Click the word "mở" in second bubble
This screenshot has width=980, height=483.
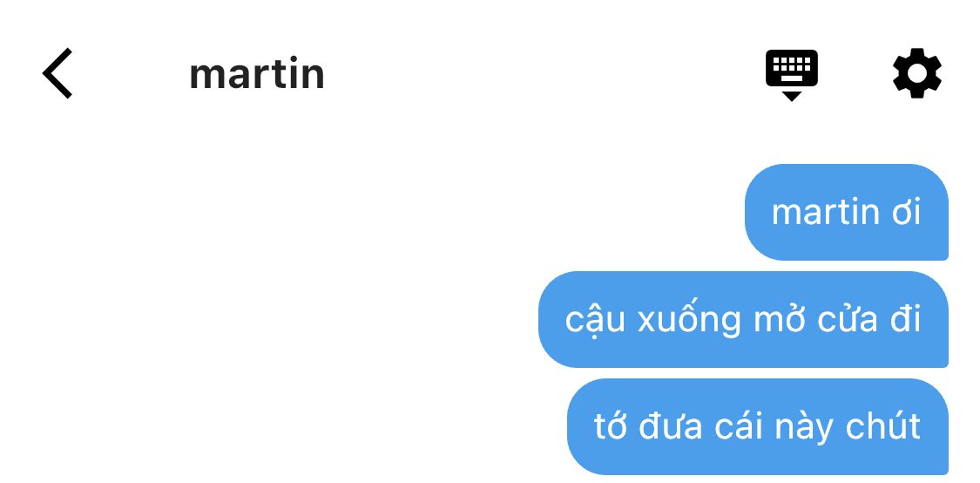tap(780, 319)
